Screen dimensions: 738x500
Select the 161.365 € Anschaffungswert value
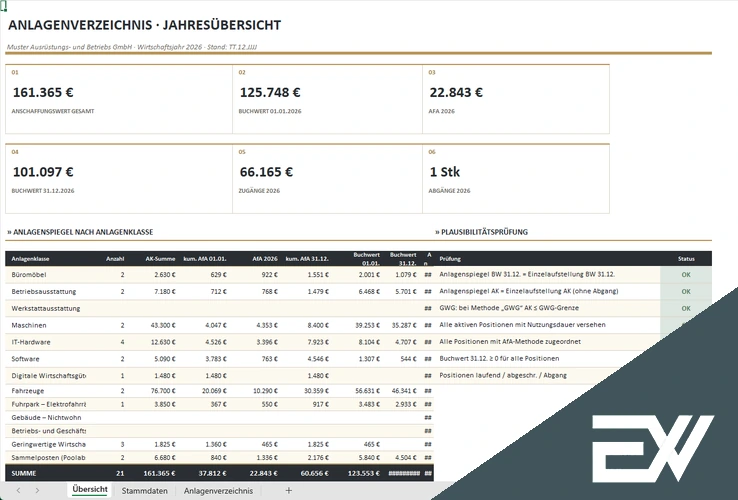tap(43, 92)
